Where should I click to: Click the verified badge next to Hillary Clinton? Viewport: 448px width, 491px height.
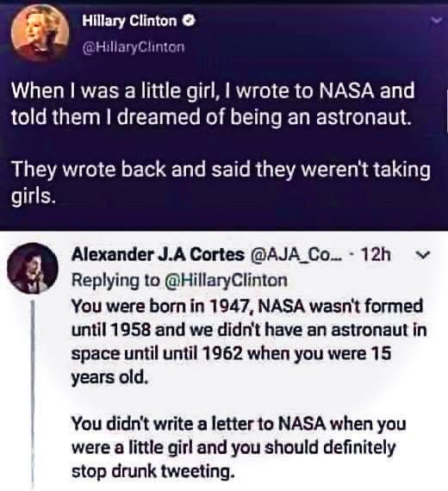(x=190, y=21)
